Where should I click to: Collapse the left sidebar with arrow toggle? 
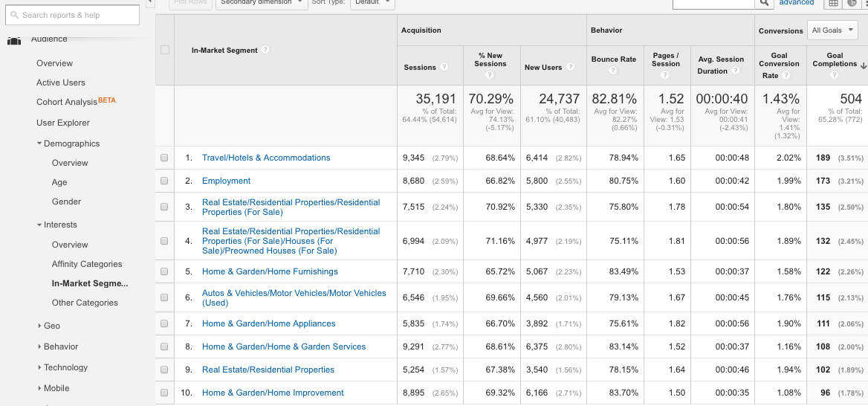pos(149,2)
